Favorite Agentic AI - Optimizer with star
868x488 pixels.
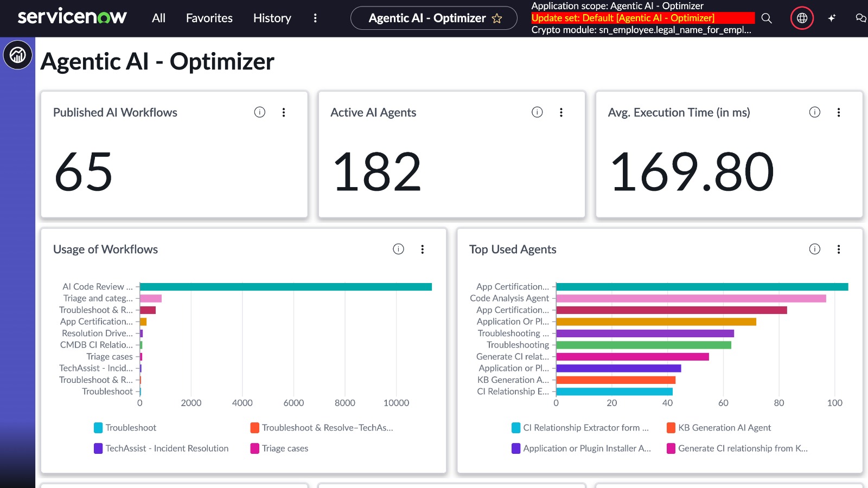[x=497, y=18]
